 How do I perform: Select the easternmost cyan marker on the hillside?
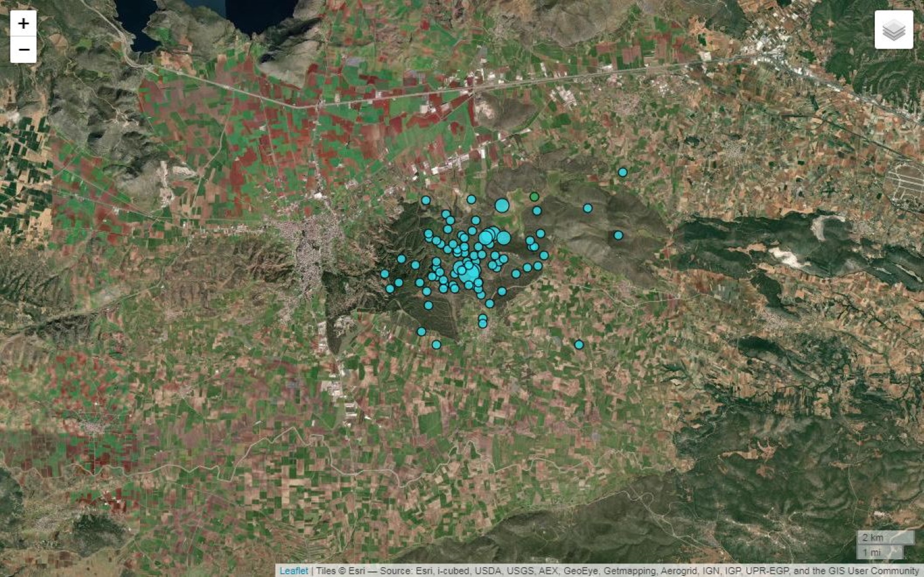pyautogui.click(x=618, y=235)
